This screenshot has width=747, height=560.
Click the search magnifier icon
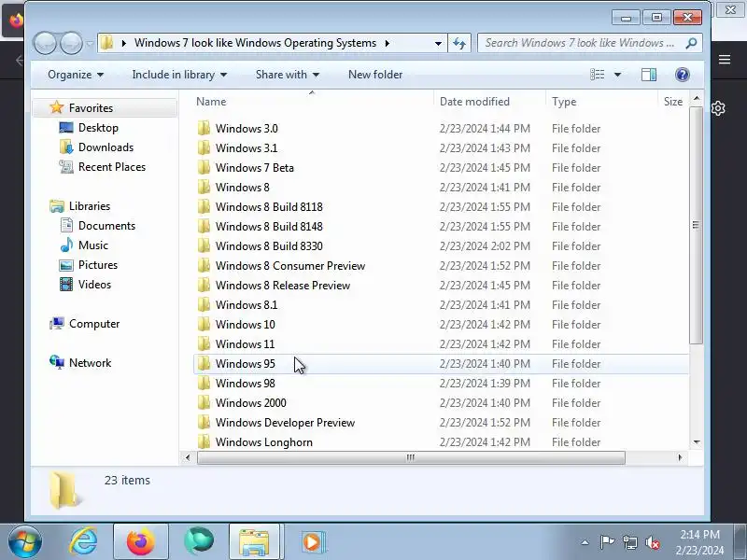pyautogui.click(x=691, y=43)
